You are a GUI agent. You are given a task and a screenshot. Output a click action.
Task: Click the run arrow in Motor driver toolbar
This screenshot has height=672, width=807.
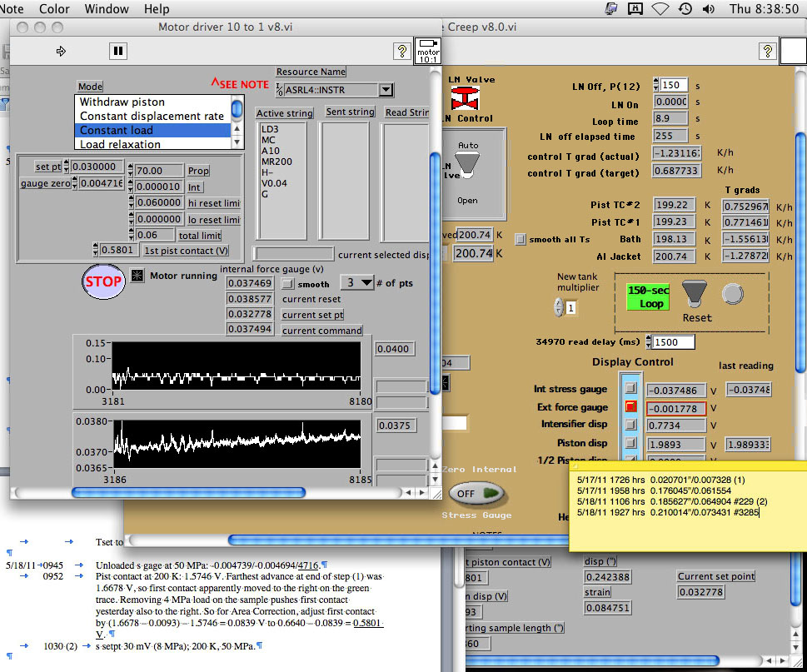pos(61,52)
